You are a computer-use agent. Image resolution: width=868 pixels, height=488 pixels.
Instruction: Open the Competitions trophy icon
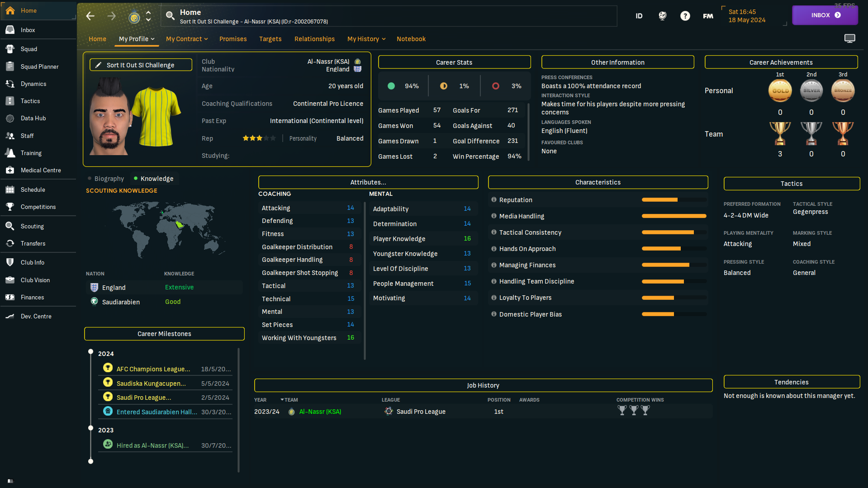point(10,207)
